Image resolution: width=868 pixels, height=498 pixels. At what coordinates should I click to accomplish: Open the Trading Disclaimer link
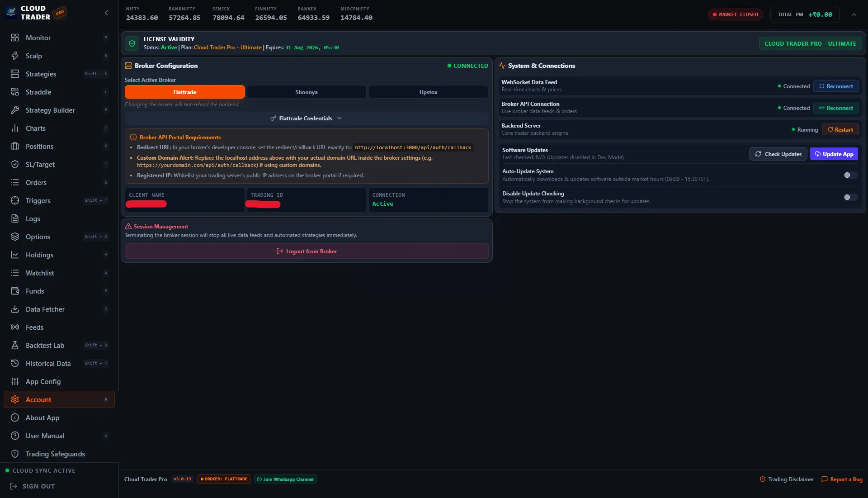coord(787,479)
